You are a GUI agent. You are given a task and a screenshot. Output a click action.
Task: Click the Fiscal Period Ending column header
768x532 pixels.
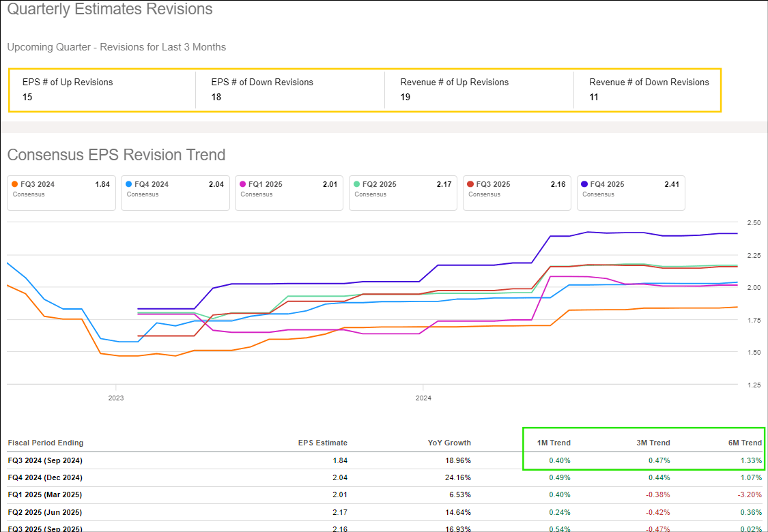point(46,443)
